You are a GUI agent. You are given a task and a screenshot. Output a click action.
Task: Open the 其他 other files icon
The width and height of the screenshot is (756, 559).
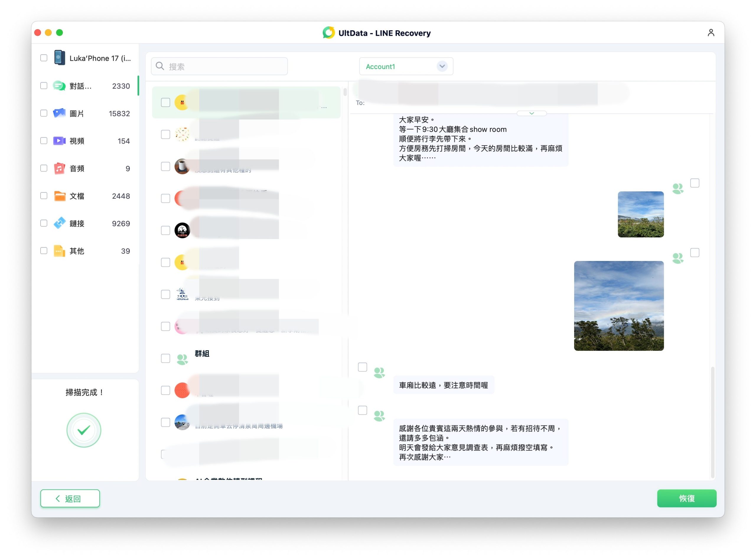pos(59,251)
